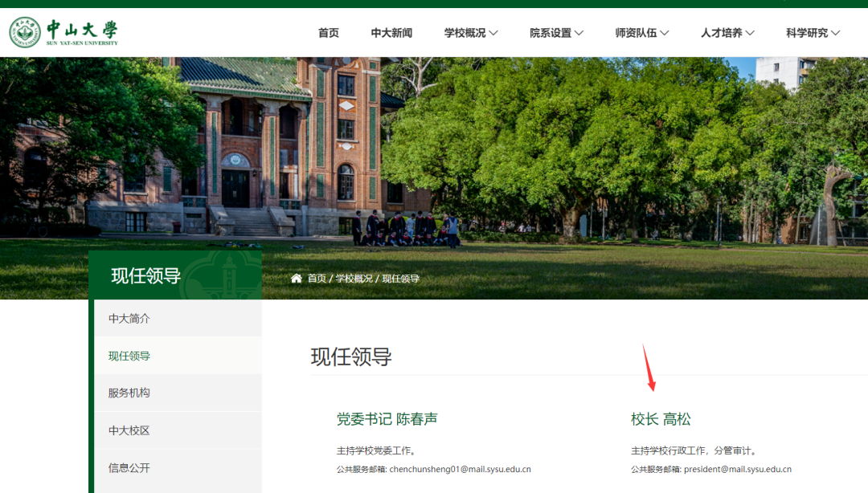The height and width of the screenshot is (493, 868).
Task: Open the 人才培养 menu chevron
Action: (x=750, y=33)
